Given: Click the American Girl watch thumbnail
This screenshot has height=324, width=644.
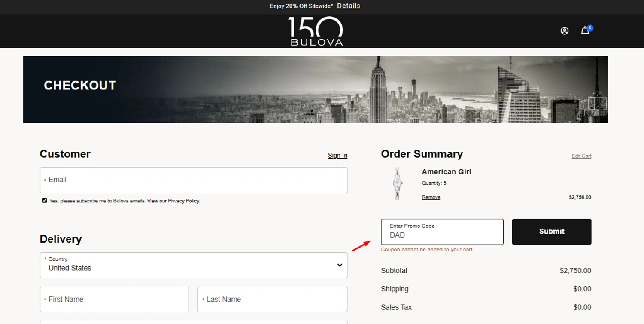Looking at the screenshot, I should [x=398, y=184].
